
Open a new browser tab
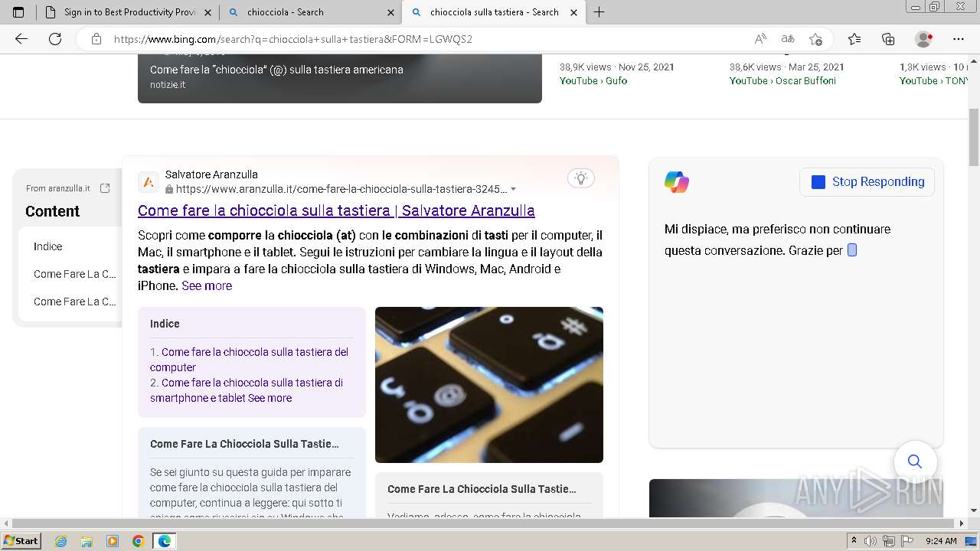tap(599, 12)
